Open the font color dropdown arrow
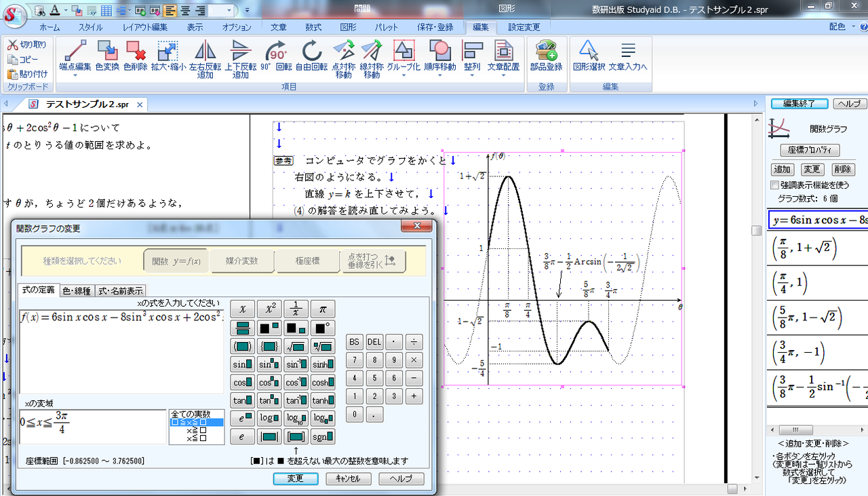 click(64, 11)
